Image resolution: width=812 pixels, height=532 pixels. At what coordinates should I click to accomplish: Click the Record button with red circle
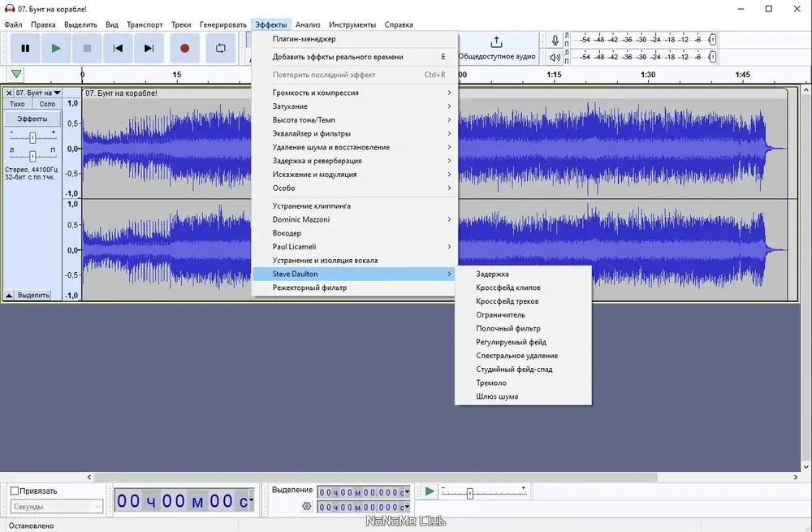(x=184, y=48)
